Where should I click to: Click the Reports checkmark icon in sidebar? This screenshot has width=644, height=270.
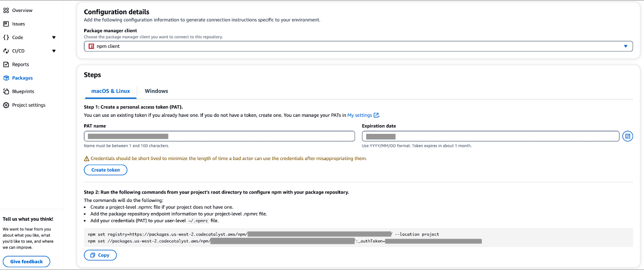tap(6, 64)
